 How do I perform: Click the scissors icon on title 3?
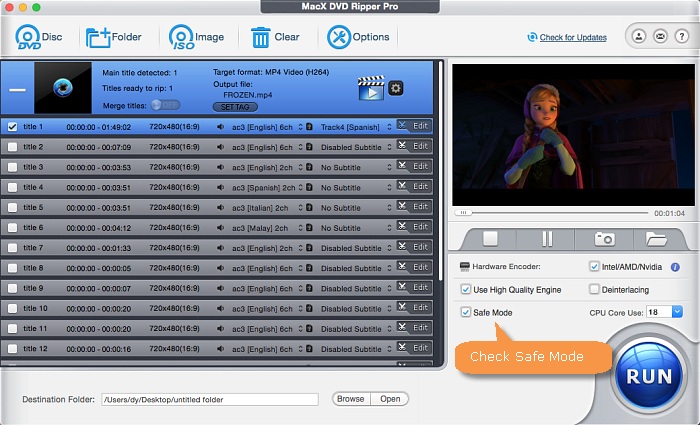coord(402,166)
